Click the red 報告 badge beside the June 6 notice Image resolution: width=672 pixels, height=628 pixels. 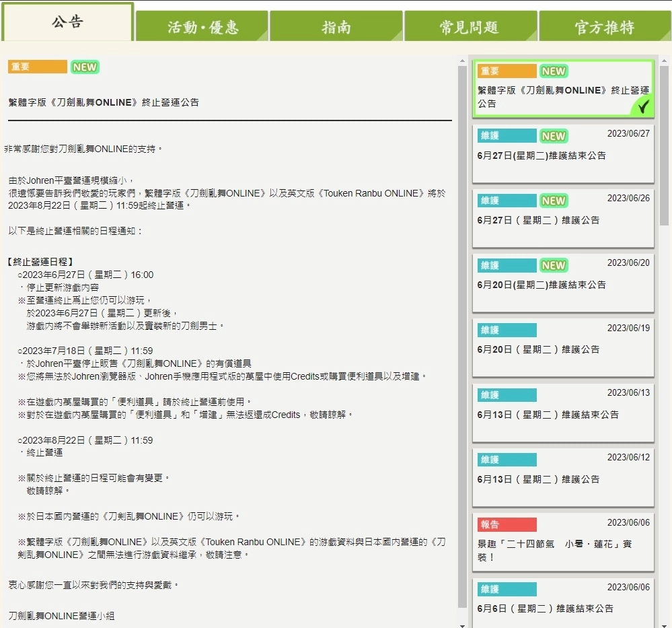pos(506,523)
